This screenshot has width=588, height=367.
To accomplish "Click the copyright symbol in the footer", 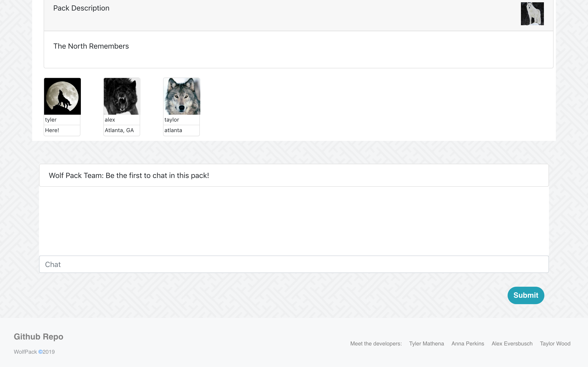I will [x=40, y=352].
